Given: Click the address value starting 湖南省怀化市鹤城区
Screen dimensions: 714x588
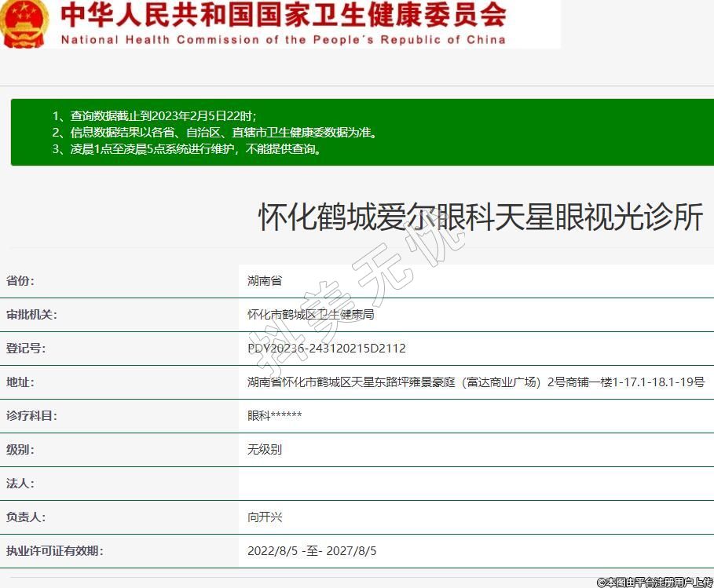Looking at the screenshot, I should pos(476,382).
